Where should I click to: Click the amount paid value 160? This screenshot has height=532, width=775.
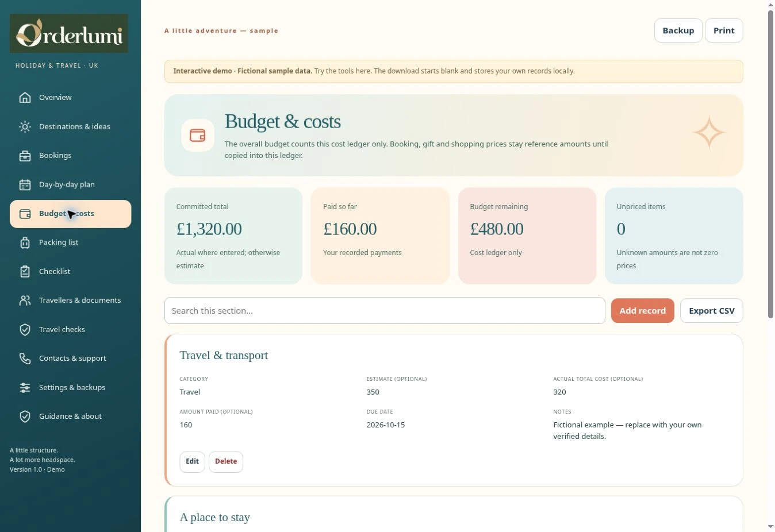coord(186,425)
